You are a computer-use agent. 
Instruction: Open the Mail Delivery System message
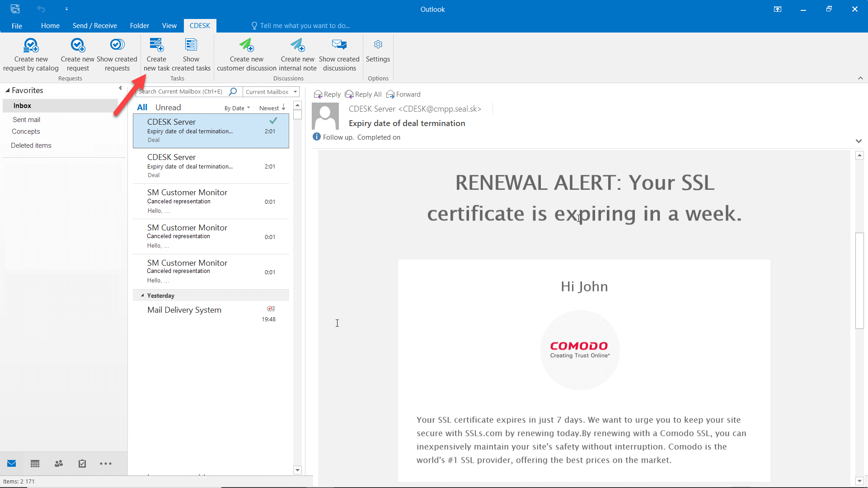[x=211, y=314]
